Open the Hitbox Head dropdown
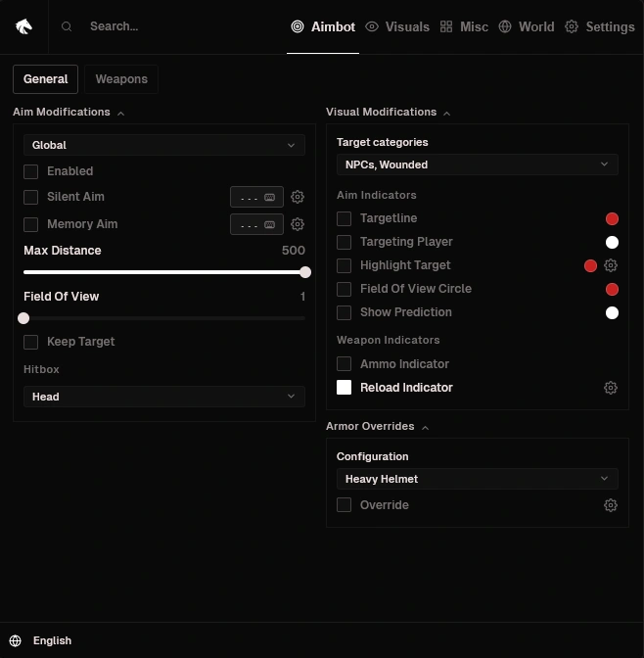The image size is (644, 658). [x=164, y=397]
